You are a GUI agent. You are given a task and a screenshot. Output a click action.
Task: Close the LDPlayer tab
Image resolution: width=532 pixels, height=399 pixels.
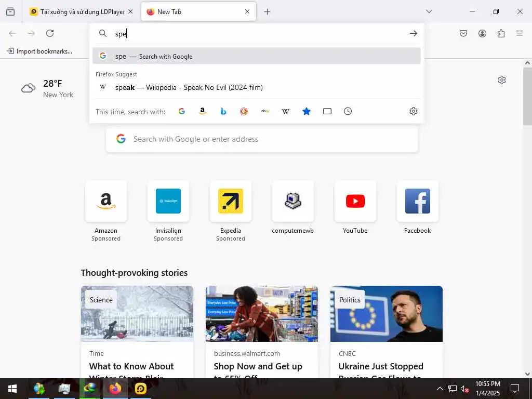coord(130,11)
